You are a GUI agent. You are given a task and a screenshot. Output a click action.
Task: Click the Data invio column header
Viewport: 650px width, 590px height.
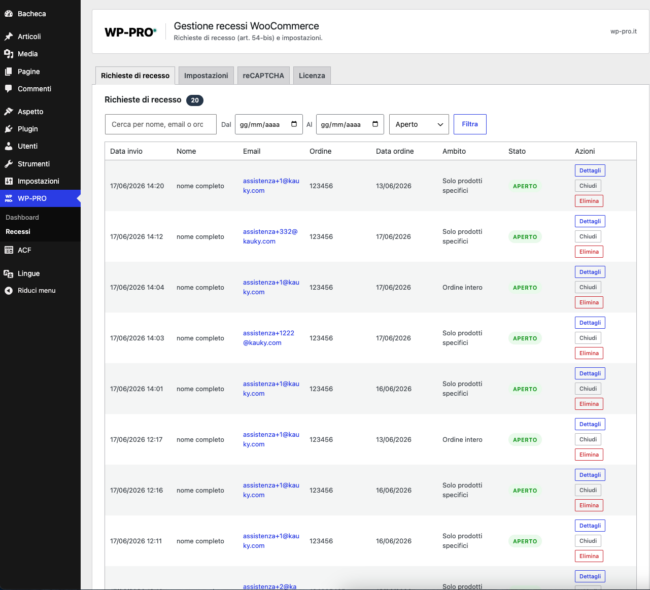126,151
